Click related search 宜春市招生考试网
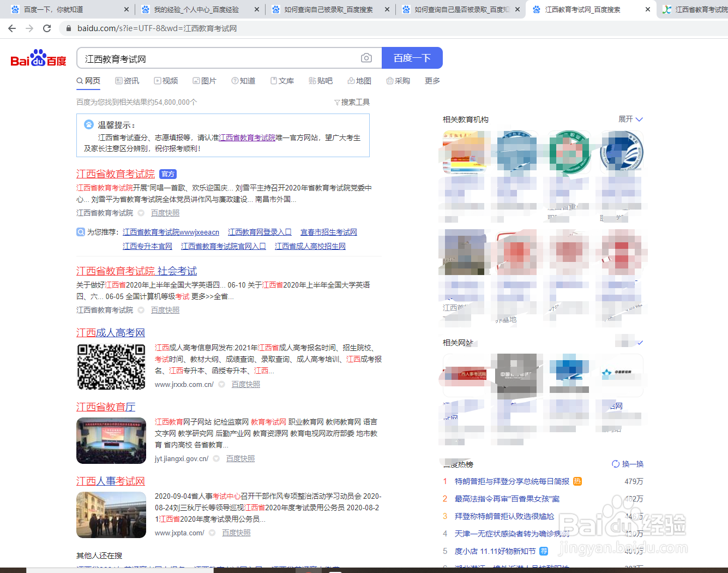 click(329, 232)
